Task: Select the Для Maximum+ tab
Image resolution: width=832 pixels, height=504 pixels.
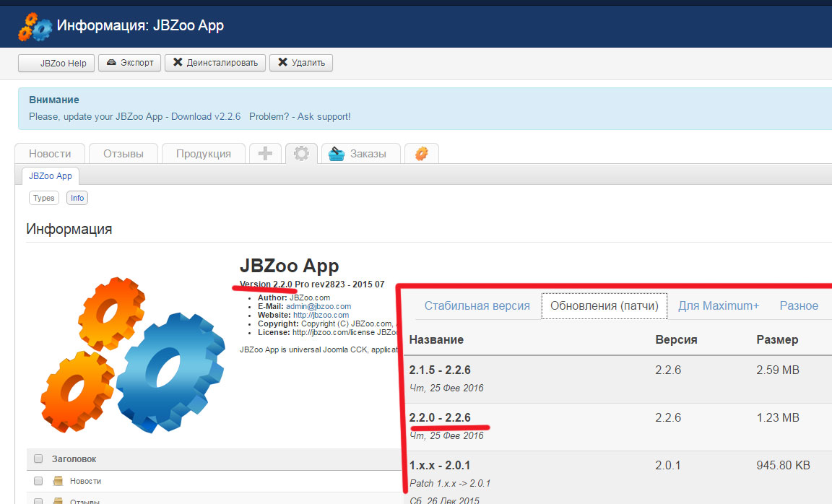Action: (x=718, y=305)
